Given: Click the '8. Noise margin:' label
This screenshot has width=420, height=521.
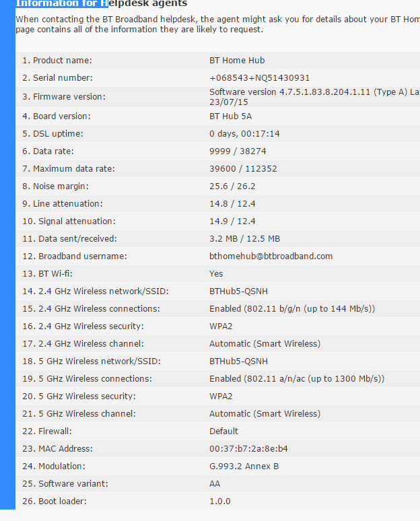Looking at the screenshot, I should coord(55,186).
